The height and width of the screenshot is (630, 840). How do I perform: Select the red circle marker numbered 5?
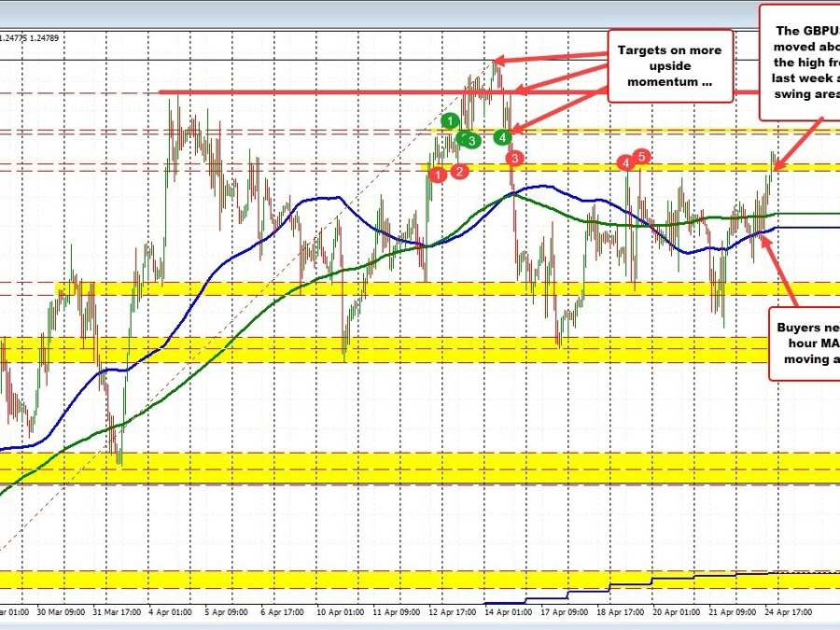click(641, 156)
